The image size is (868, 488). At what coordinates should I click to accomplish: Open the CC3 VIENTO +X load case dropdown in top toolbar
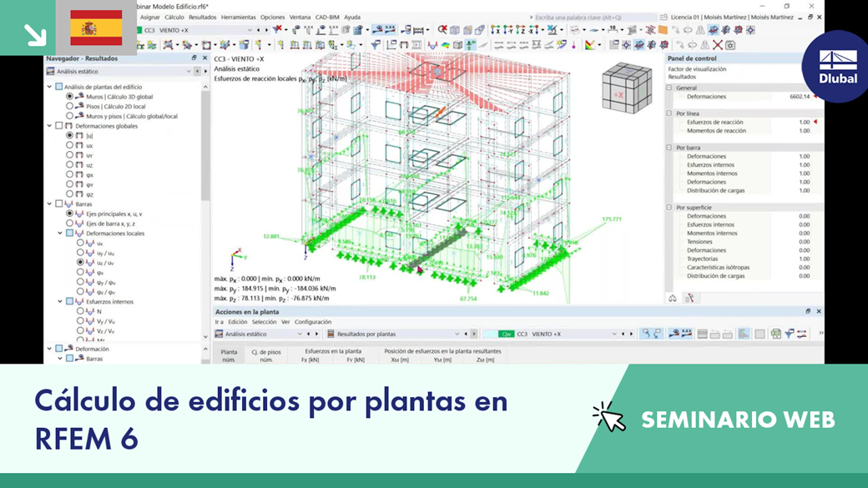point(249,30)
